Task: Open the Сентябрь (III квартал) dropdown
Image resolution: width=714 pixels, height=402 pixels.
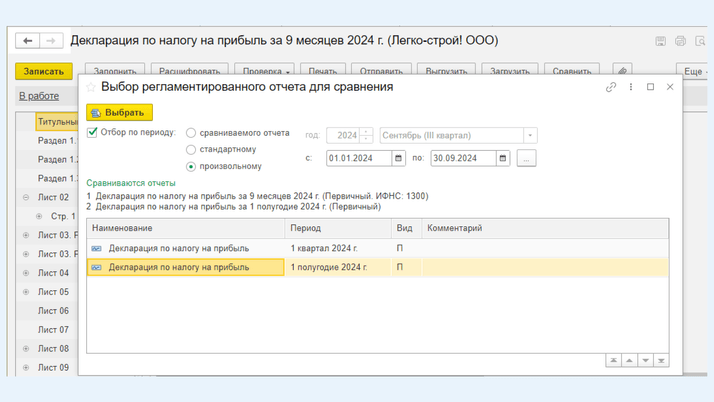Action: (530, 135)
